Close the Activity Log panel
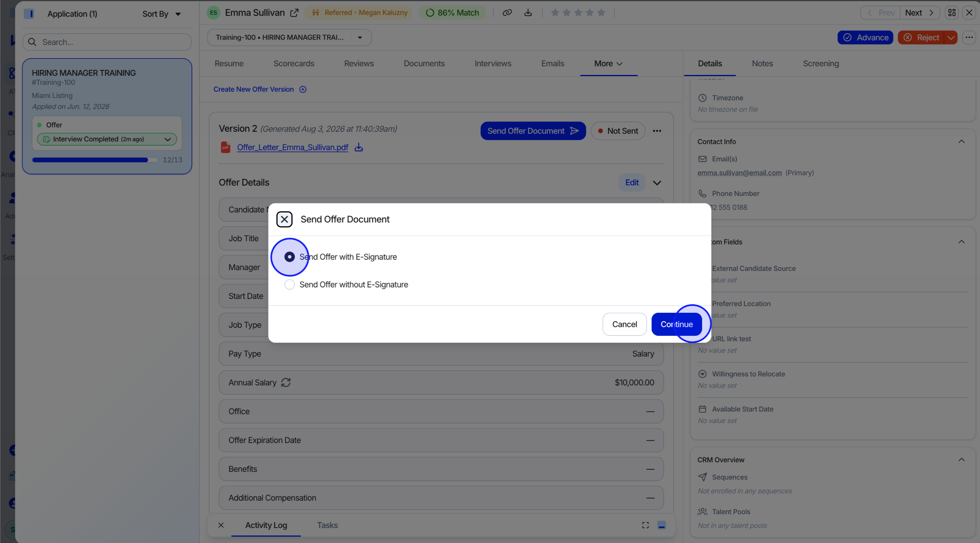The image size is (980, 543). (221, 525)
